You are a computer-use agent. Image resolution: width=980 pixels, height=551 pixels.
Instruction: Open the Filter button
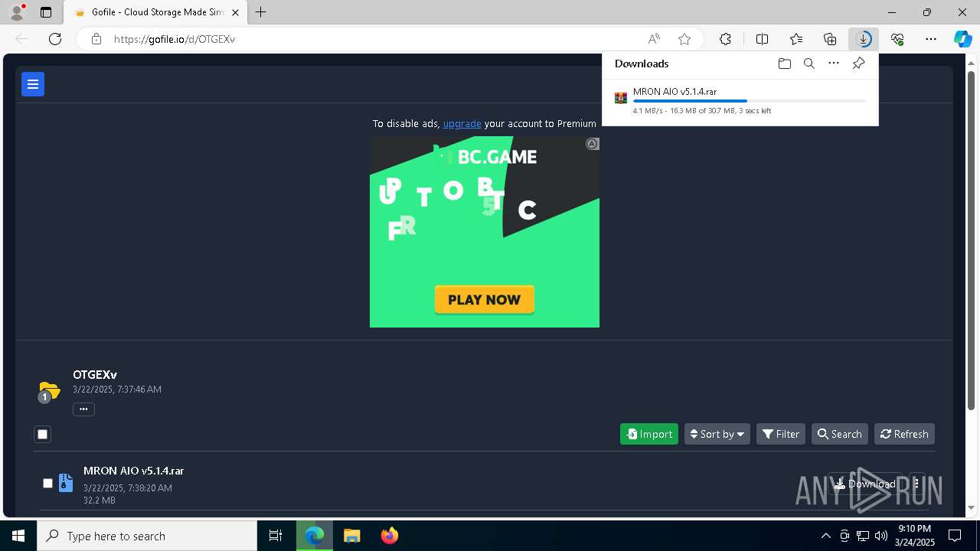(780, 434)
